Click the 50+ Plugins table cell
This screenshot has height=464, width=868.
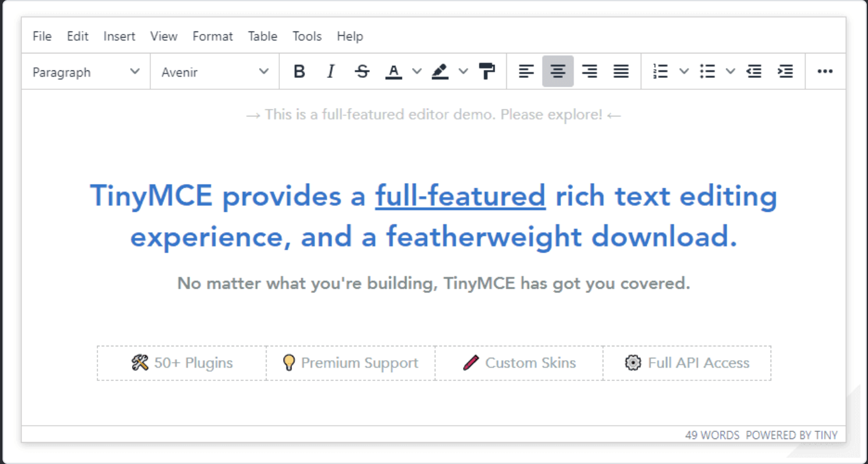pos(182,363)
